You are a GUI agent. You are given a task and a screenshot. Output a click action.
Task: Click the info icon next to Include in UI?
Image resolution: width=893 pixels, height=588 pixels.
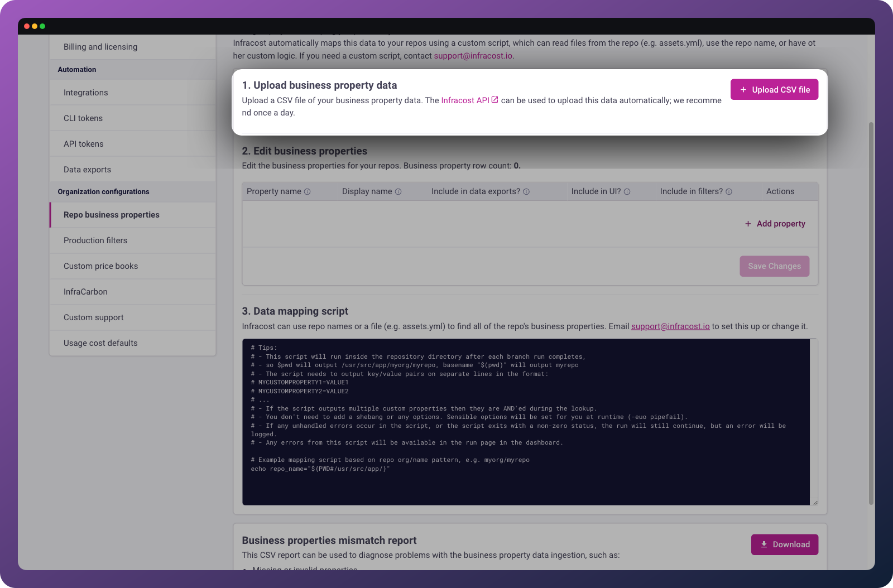[x=627, y=191]
